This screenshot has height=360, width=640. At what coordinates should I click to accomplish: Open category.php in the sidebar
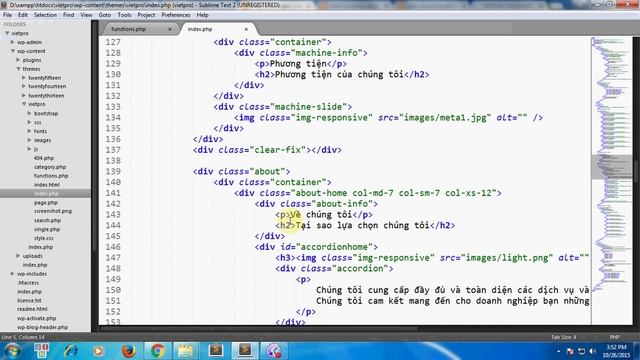tap(50, 167)
